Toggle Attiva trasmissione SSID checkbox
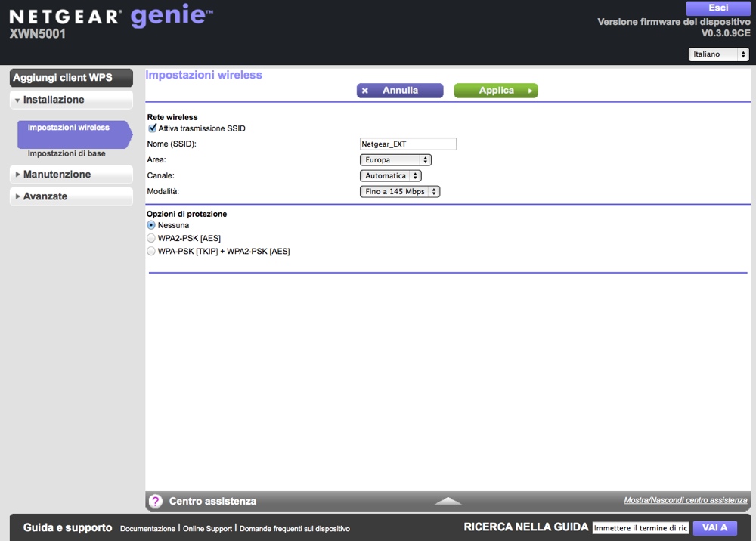The height and width of the screenshot is (541, 756). tap(153, 128)
